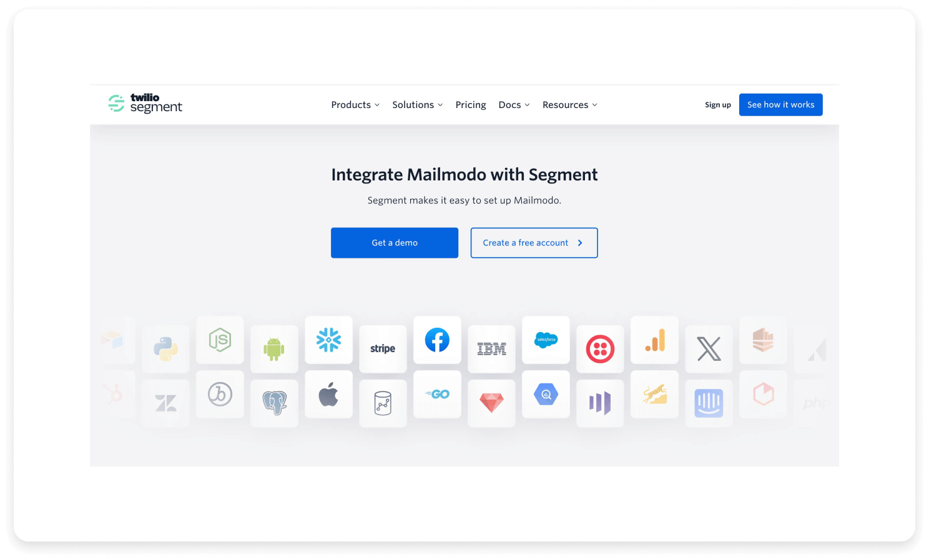929x560 pixels.
Task: Open the Apple logo tile
Action: (328, 395)
